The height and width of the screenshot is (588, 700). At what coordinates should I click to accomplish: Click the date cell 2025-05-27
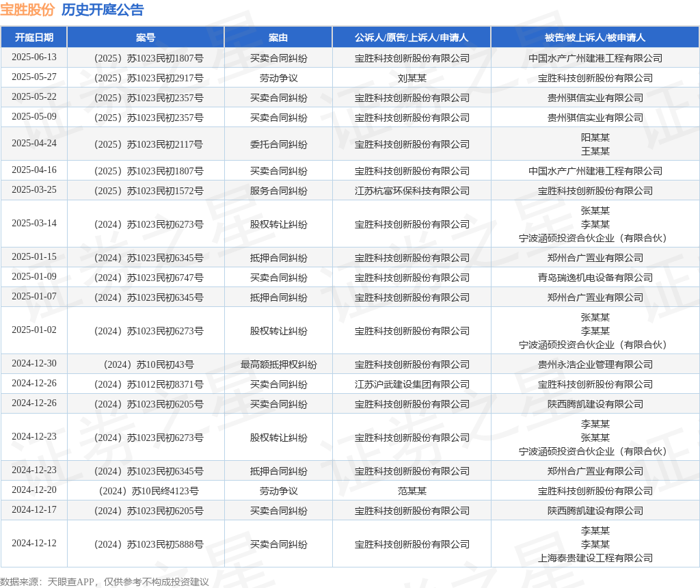pyautogui.click(x=34, y=77)
